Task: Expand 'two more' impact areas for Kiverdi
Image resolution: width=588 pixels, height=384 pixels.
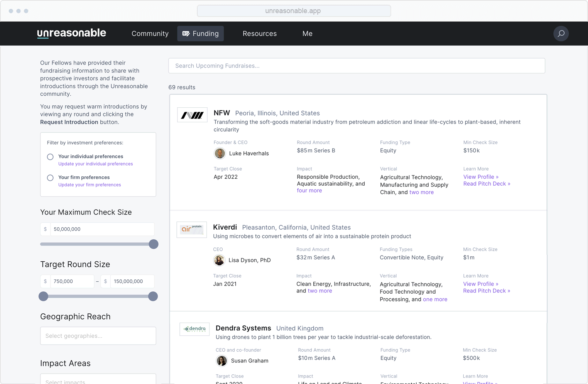Action: [x=320, y=291]
